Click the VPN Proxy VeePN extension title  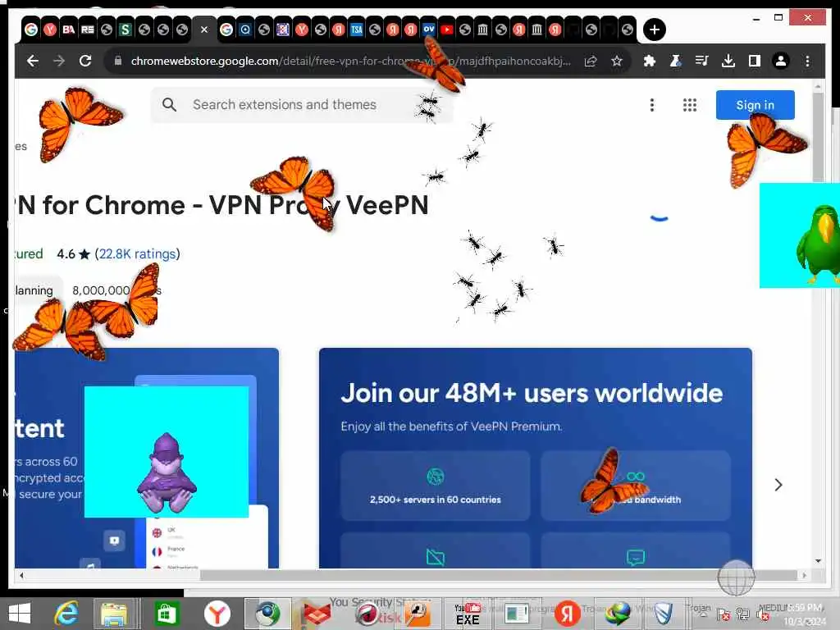click(x=221, y=205)
